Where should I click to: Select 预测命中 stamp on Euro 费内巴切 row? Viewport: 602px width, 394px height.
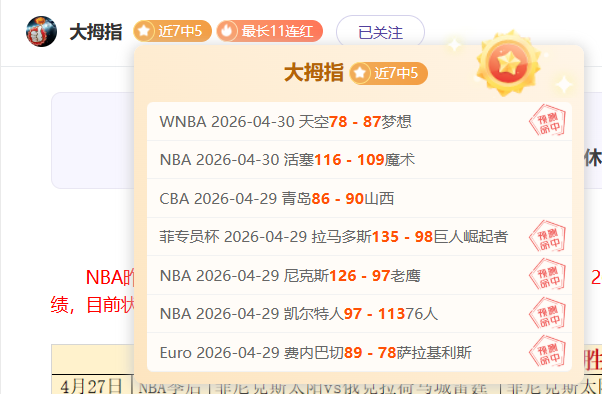click(547, 351)
